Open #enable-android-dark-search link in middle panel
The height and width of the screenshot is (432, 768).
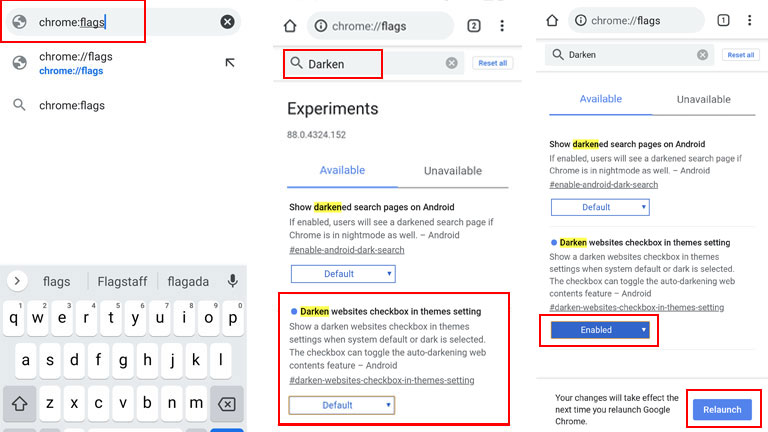click(347, 250)
